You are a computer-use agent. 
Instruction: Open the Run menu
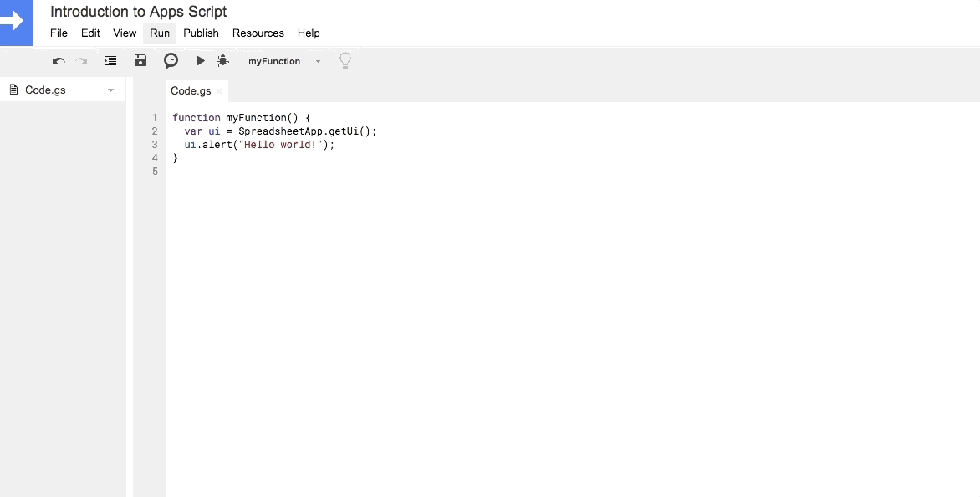pos(160,33)
